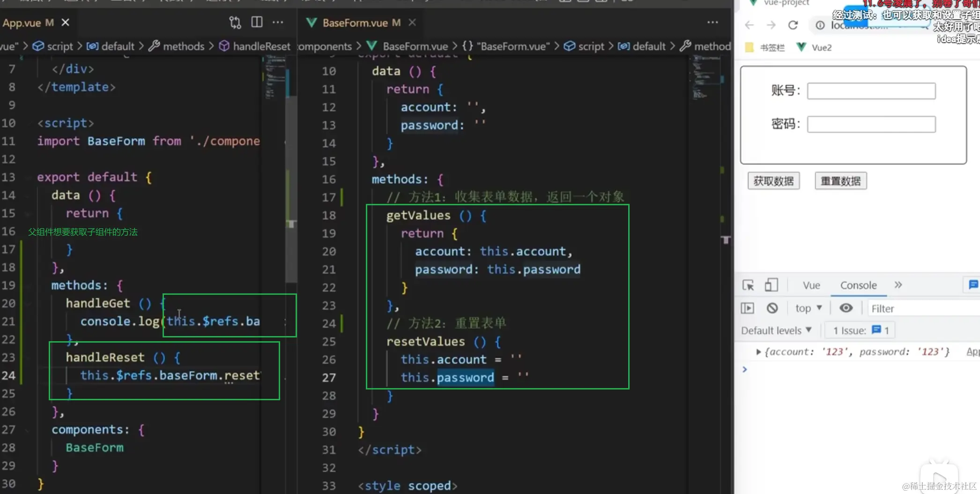980x494 pixels.
Task: Focus the 账号 input field
Action: point(871,91)
